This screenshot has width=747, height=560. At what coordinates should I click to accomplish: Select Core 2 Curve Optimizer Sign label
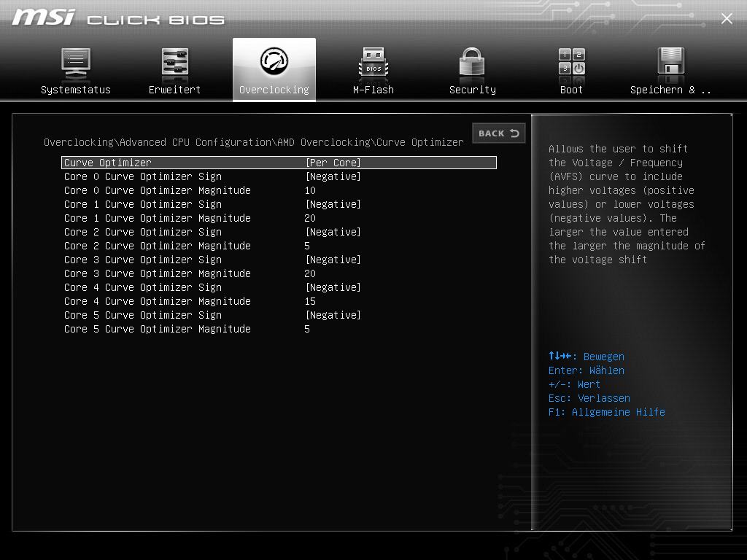[x=143, y=232]
